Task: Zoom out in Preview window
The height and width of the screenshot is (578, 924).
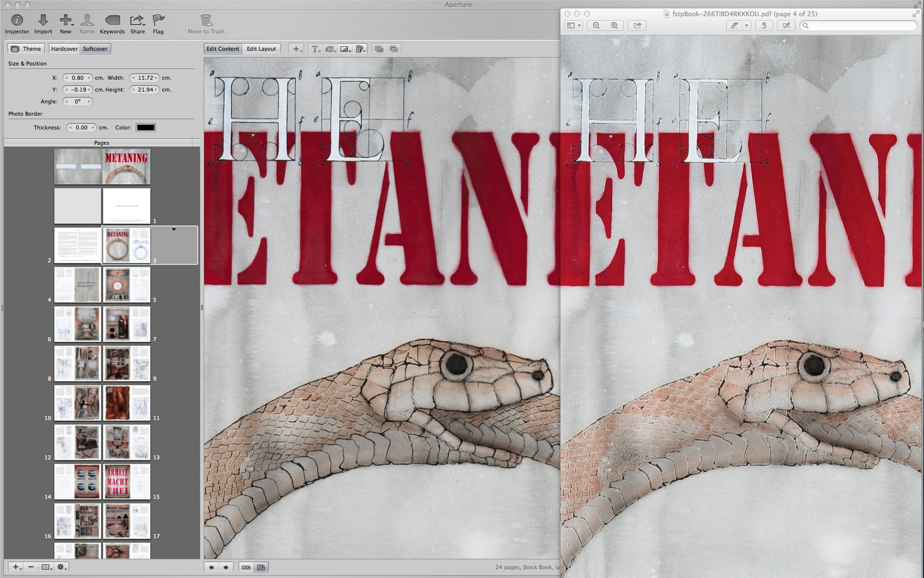Action: click(x=596, y=26)
